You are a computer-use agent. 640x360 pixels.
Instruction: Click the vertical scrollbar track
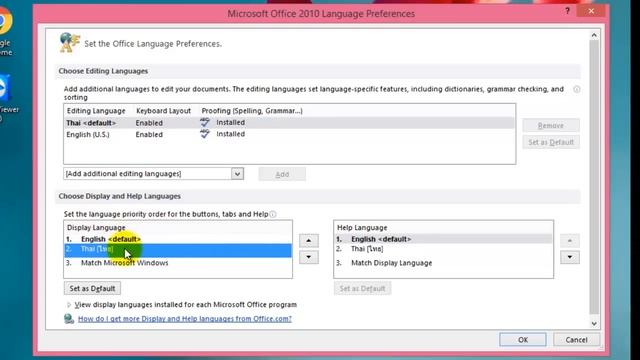594,178
